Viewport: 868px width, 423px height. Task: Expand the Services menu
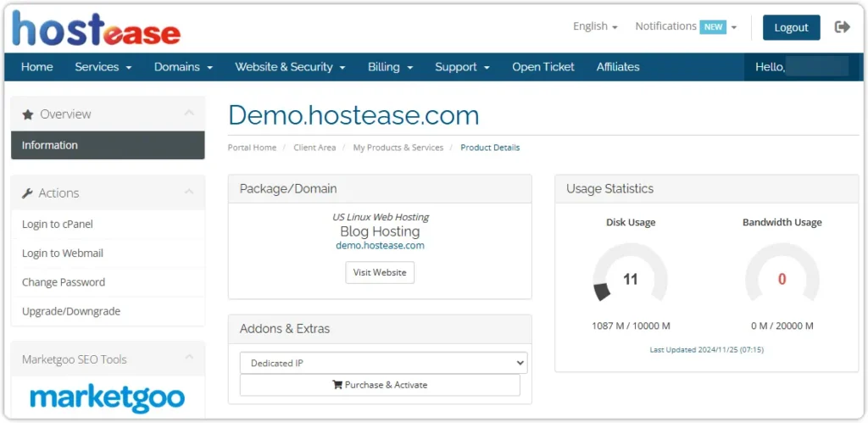point(103,67)
